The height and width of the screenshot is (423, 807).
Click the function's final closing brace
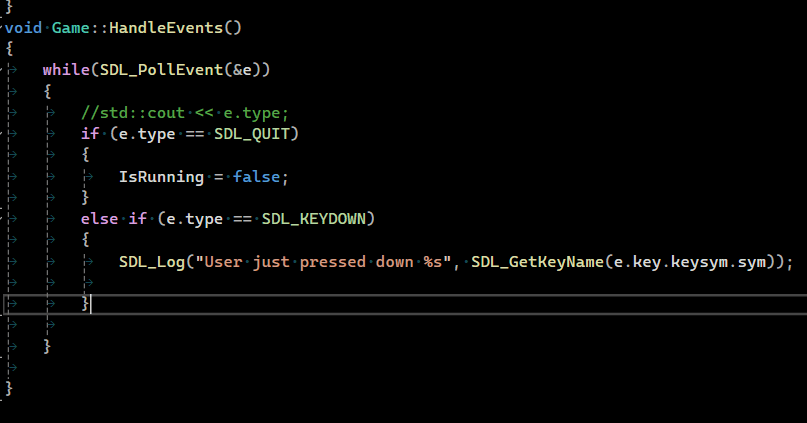pyautogui.click(x=9, y=388)
